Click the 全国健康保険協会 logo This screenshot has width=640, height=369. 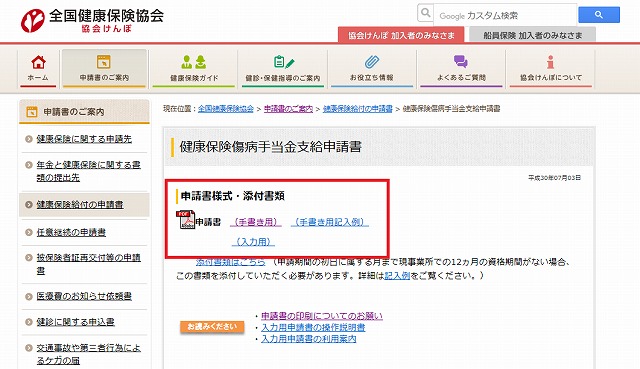click(92, 20)
